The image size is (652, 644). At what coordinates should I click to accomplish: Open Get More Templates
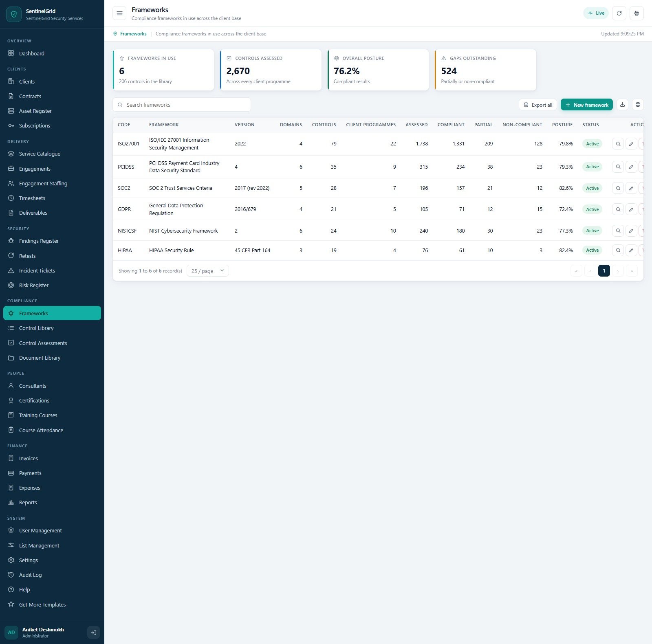(52, 604)
